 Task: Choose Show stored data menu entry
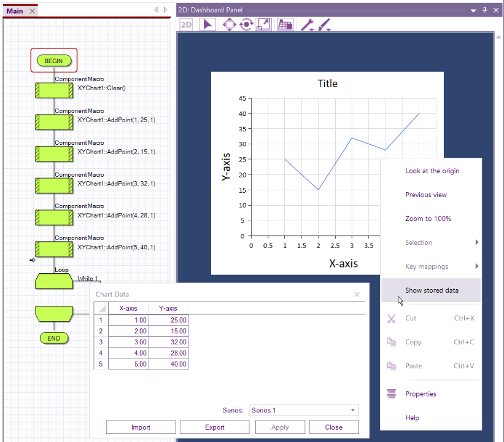click(x=431, y=290)
